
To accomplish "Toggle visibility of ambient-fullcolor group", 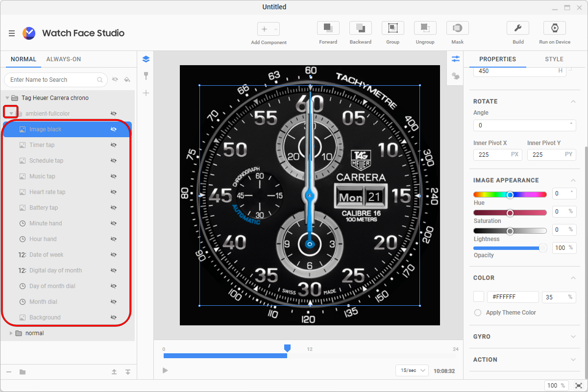I will click(x=114, y=114).
